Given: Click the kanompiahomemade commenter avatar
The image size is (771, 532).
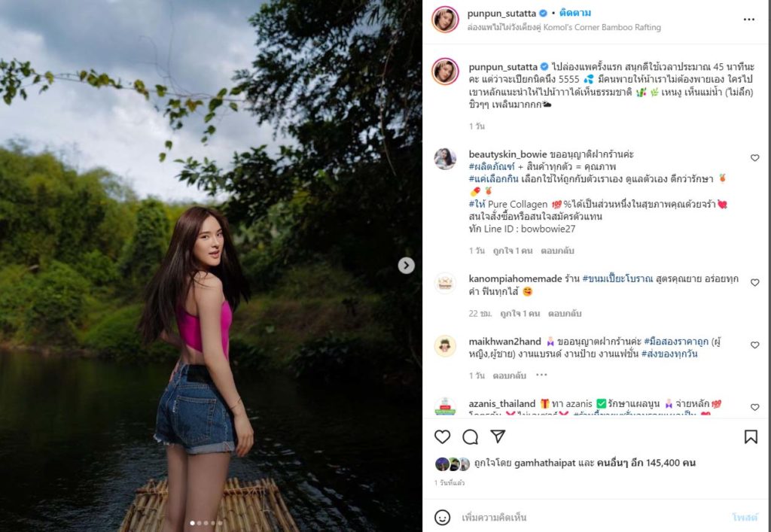Looking at the screenshot, I should (445, 283).
